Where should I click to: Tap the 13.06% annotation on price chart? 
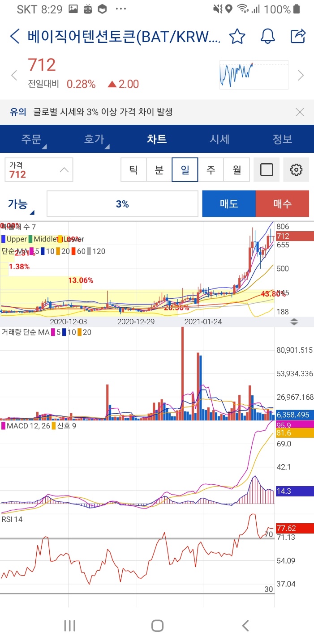(81, 280)
